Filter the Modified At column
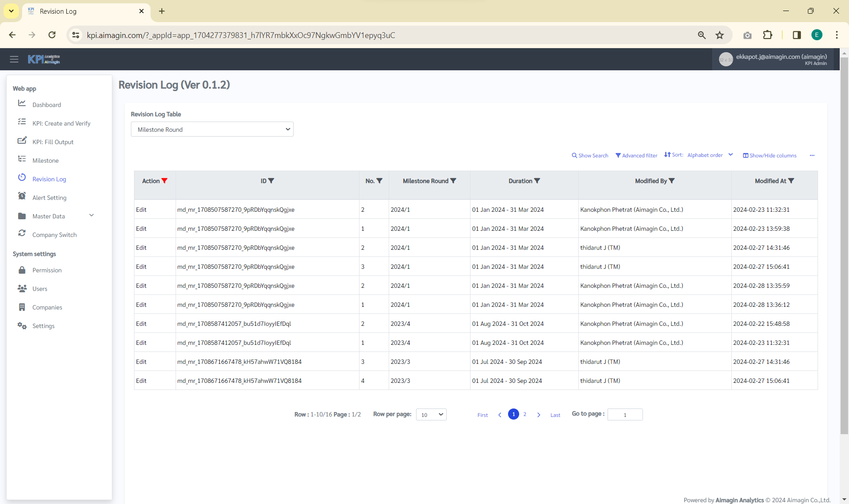This screenshot has width=849, height=504. click(791, 181)
